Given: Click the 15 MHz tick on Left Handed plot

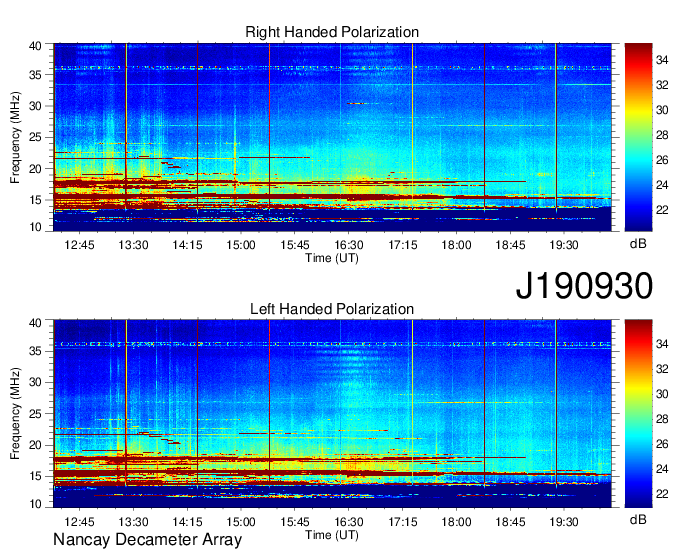Looking at the screenshot, I should 36,477.
